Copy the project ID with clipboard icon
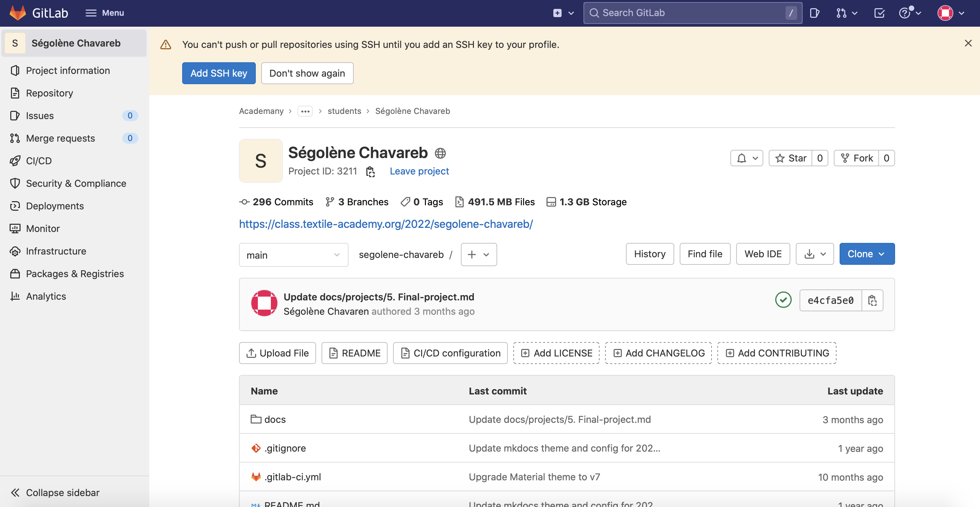980x507 pixels. click(370, 171)
